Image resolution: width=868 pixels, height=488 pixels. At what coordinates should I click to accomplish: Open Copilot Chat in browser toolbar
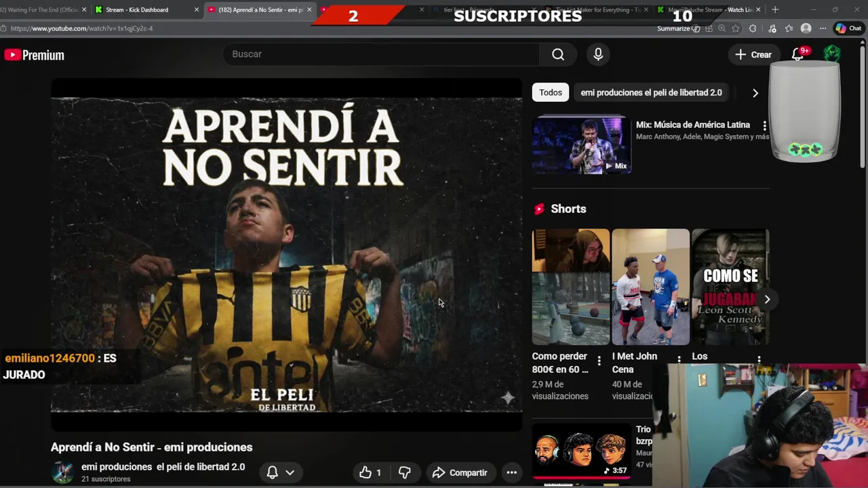[848, 28]
